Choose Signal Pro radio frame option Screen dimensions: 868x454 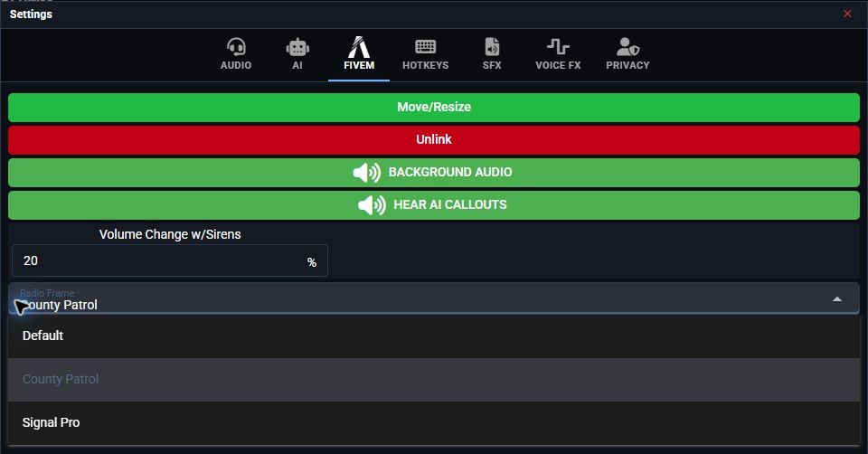tap(433, 422)
